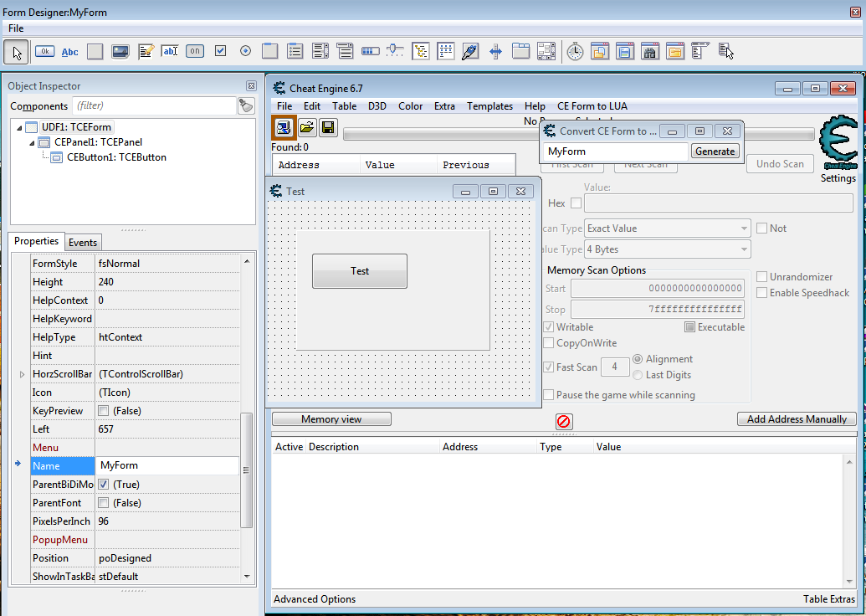Toggle the KeyPreview property checkbox
This screenshot has height=616, width=866.
point(104,411)
